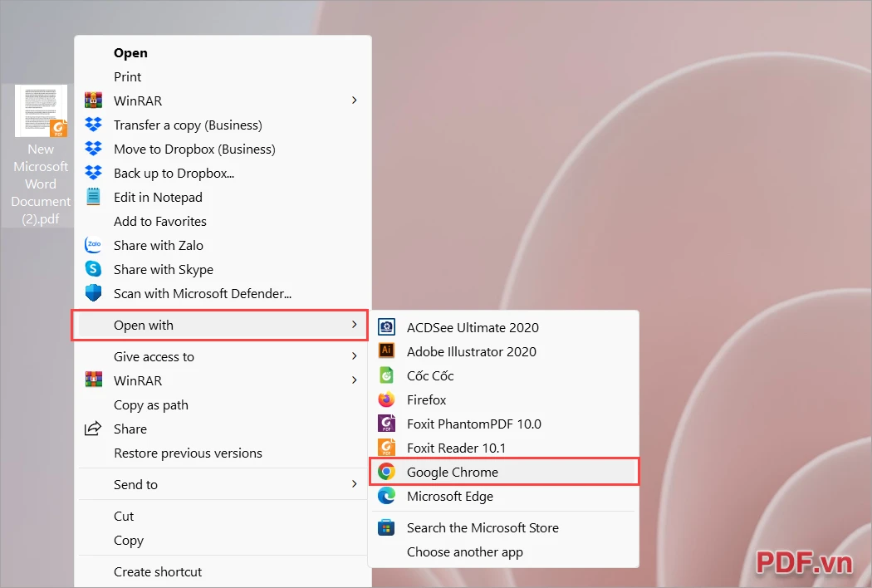Screen dimensions: 872x588
Task: Click the Google Chrome icon
Action: click(386, 472)
